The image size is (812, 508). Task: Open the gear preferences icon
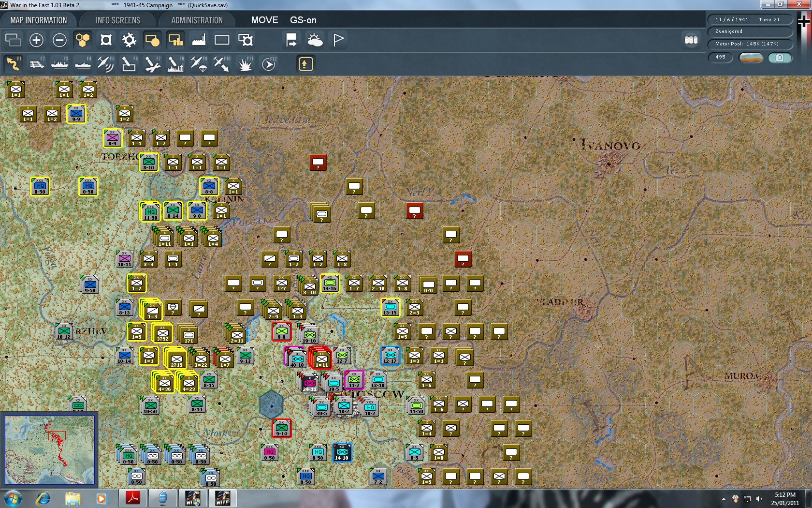click(129, 40)
